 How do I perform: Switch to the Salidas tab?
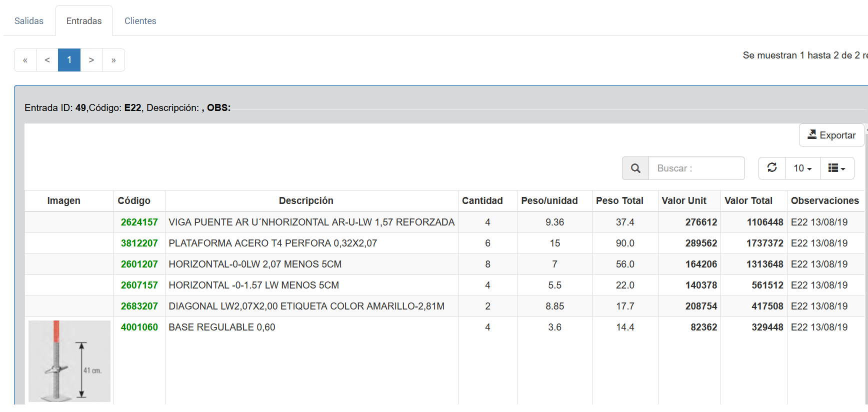click(x=29, y=21)
